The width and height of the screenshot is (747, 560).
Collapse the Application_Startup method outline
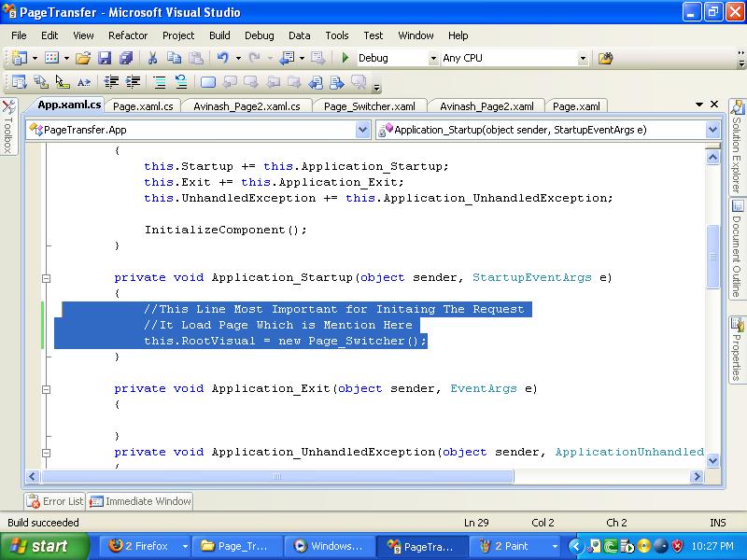pos(46,278)
